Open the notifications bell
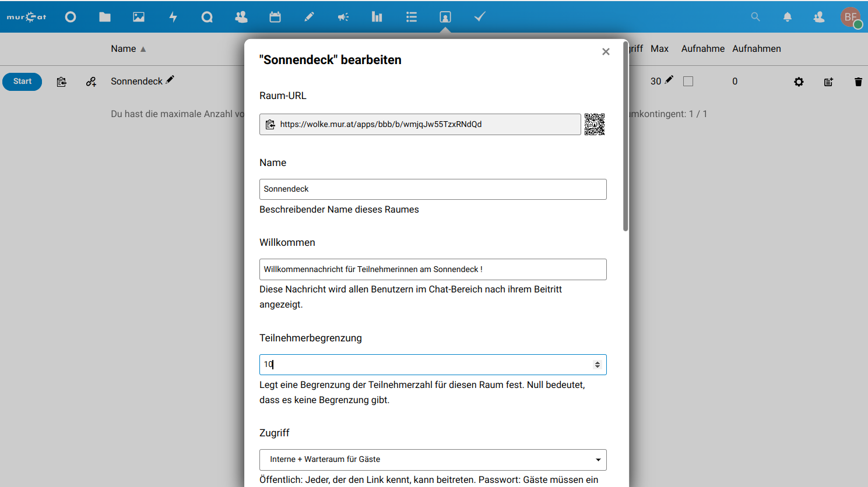The width and height of the screenshot is (868, 487). click(788, 17)
